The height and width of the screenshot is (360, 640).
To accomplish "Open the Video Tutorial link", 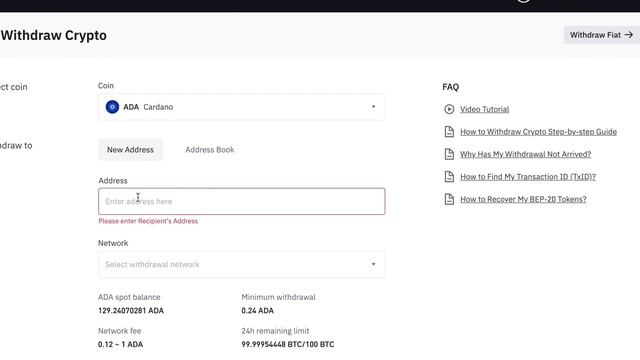I will (484, 109).
